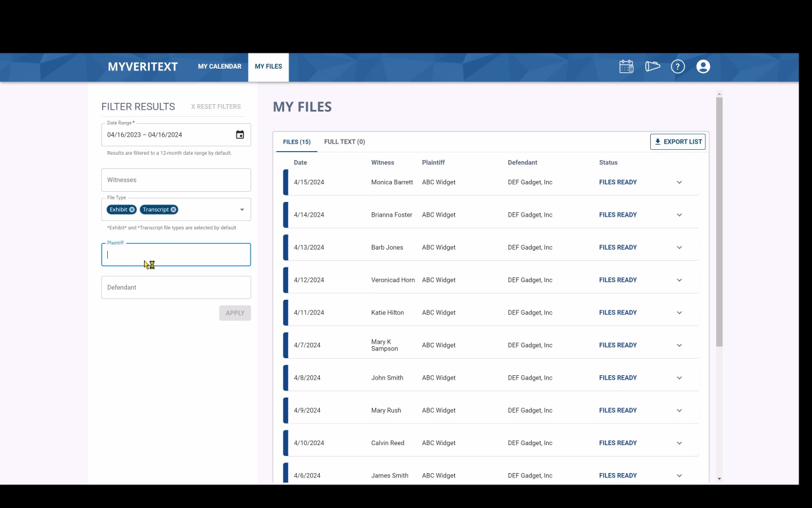Screen dimensions: 812x508
Task: Expand the Calvin Reed row
Action: click(x=679, y=443)
